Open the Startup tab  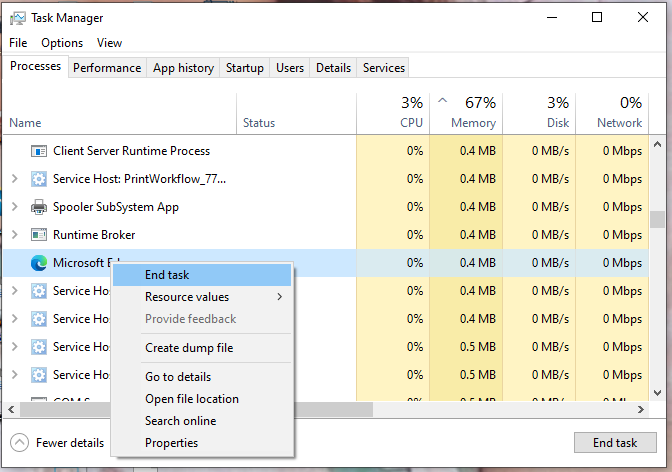coord(245,68)
